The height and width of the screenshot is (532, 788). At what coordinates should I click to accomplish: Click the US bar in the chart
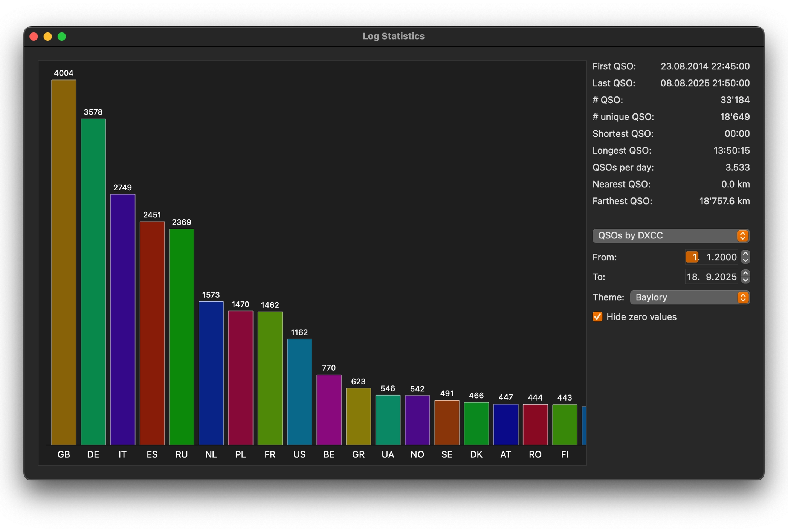(299, 392)
